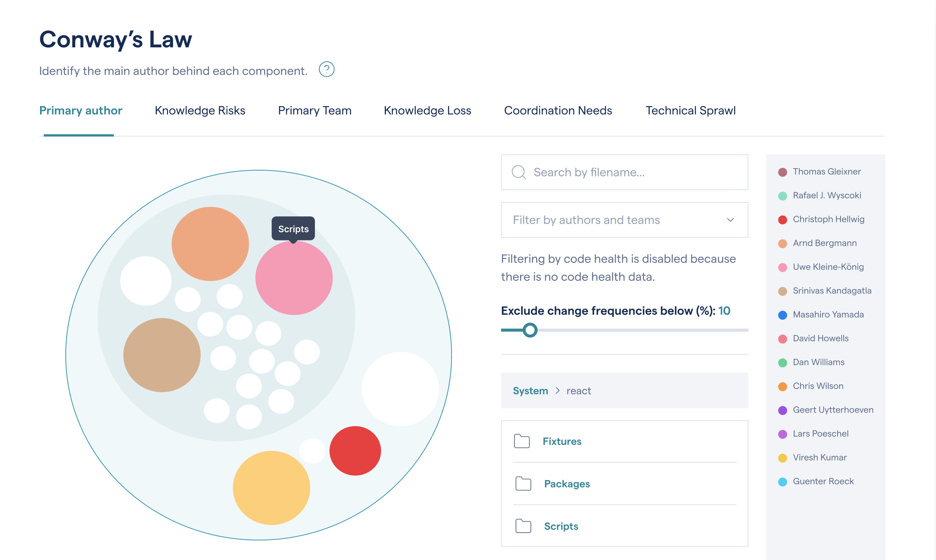Select the pink Scripts bubble in the chart

coord(294,278)
